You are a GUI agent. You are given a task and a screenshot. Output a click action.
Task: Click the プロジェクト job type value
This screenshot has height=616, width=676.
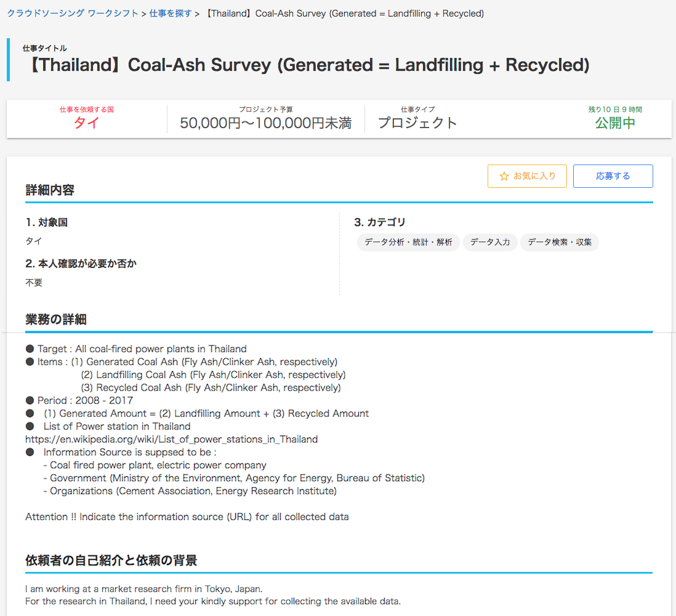point(417,123)
